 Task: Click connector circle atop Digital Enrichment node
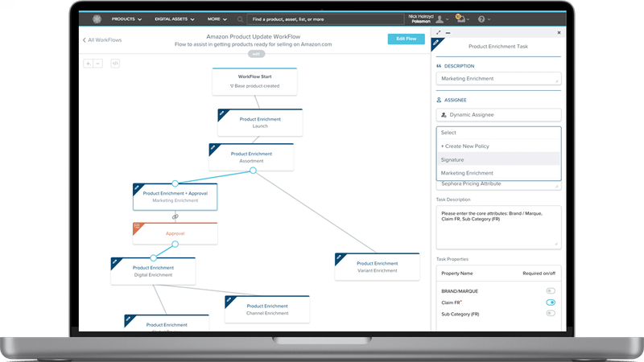tap(153, 257)
